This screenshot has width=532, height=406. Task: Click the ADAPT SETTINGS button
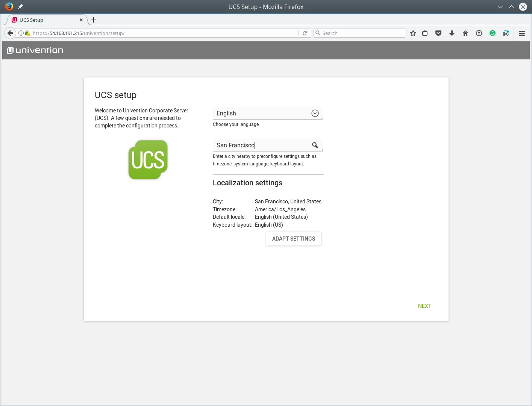click(294, 239)
